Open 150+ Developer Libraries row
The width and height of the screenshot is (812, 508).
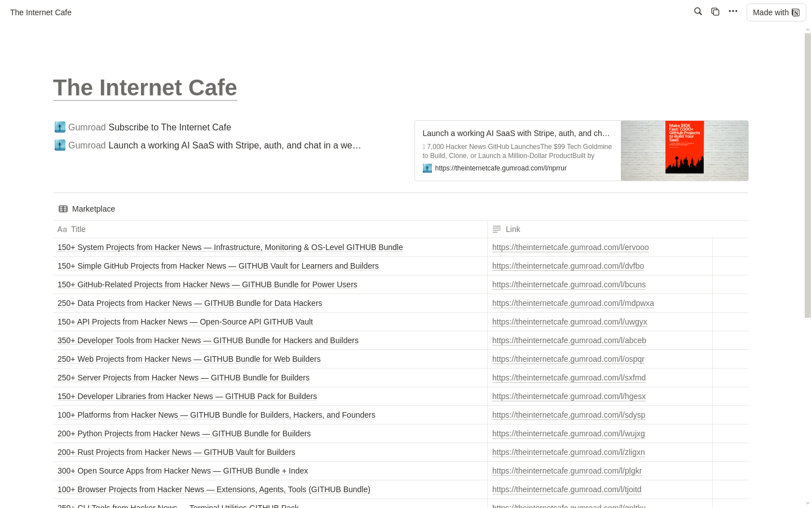coord(187,396)
